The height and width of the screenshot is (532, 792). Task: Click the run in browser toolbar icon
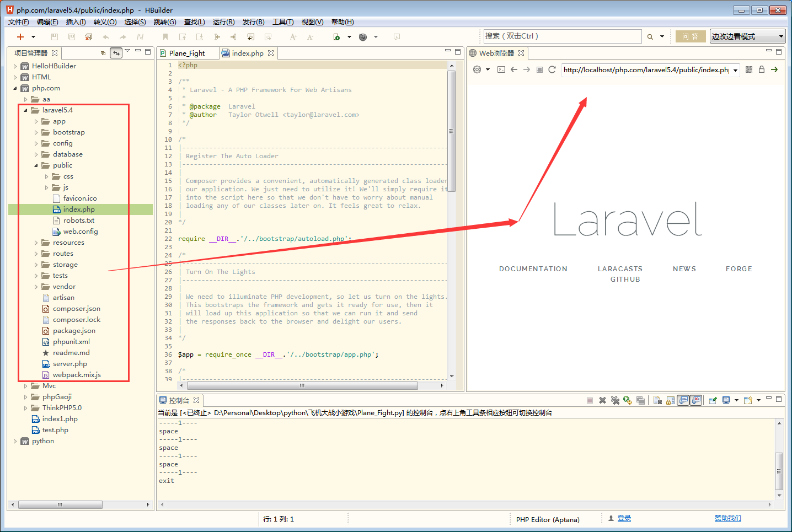(337, 37)
